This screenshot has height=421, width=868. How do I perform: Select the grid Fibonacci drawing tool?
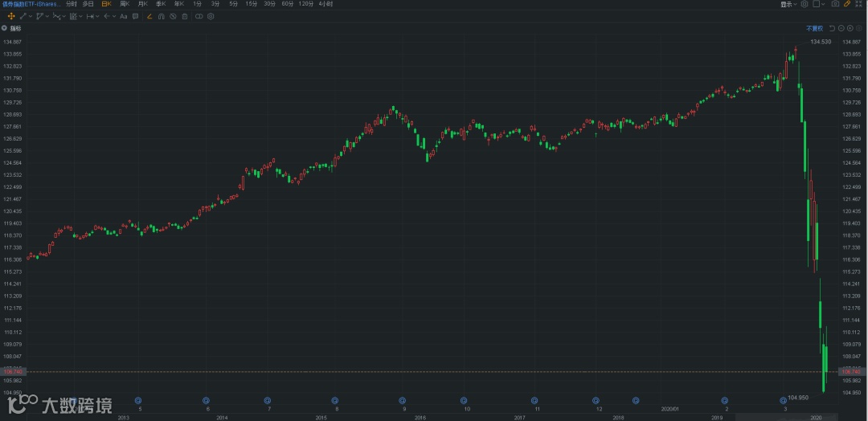[x=73, y=16]
